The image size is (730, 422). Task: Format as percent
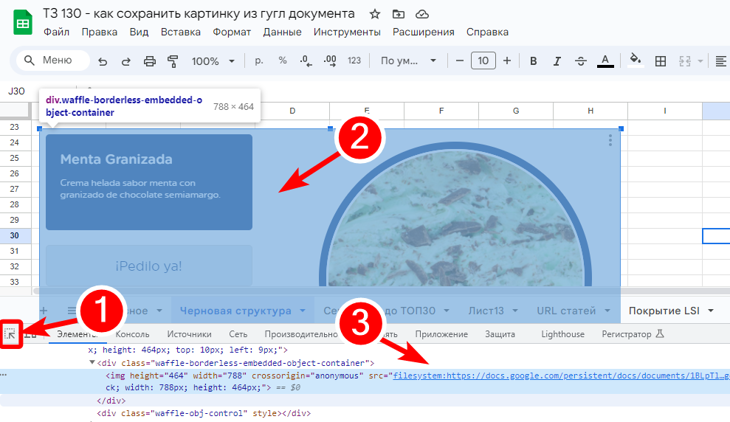tap(283, 61)
